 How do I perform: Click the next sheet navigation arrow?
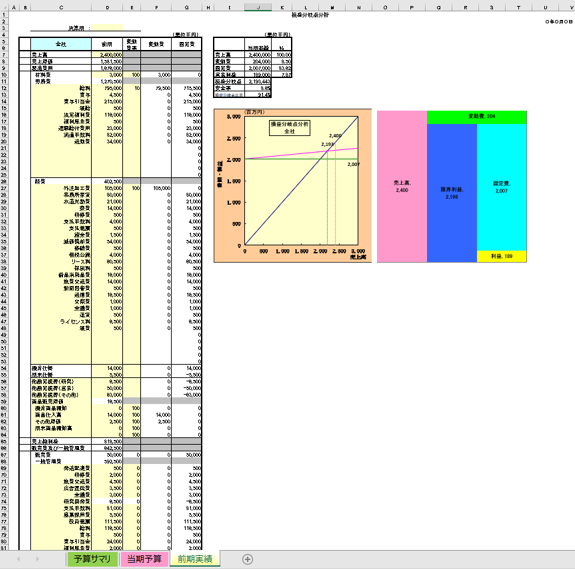[37, 559]
